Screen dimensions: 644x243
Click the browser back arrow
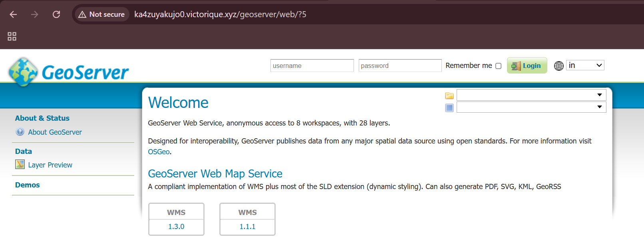coord(13,14)
